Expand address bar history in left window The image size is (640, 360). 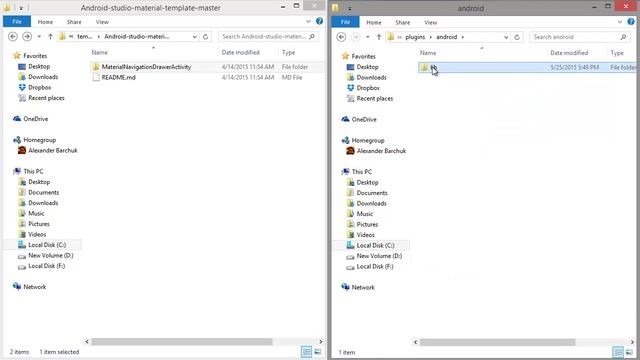[195, 37]
